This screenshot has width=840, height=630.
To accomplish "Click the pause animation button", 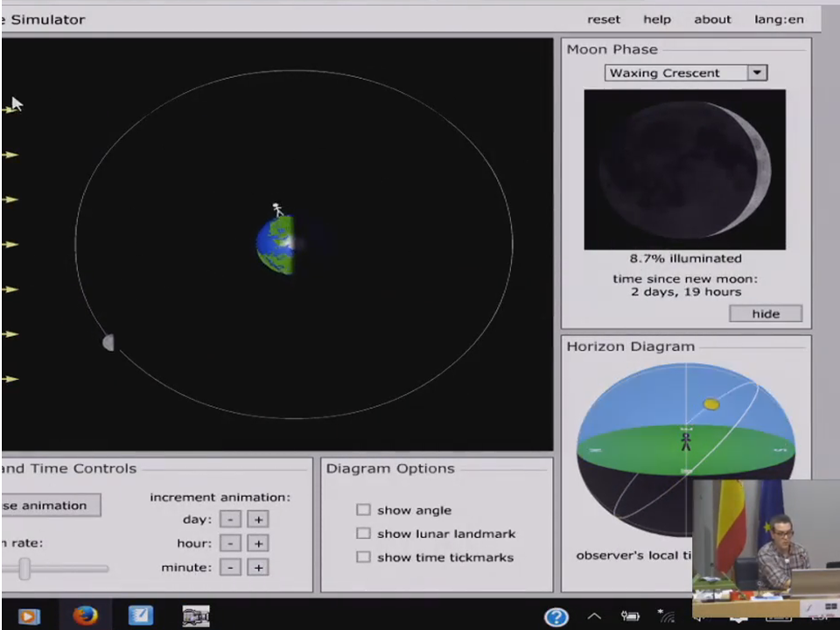I will click(x=50, y=505).
